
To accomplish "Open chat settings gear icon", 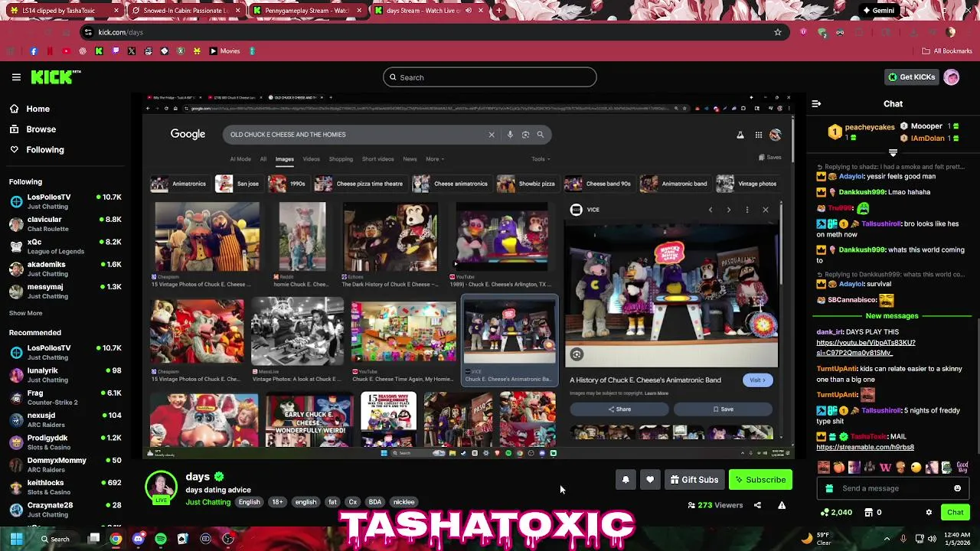I will [929, 513].
